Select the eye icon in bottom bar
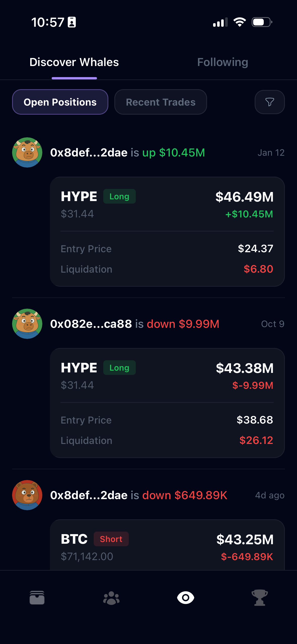 [x=186, y=598]
